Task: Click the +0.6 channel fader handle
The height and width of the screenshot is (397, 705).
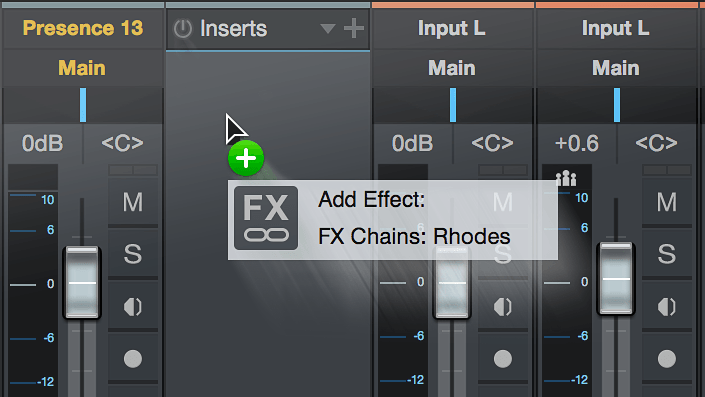Action: point(616,278)
